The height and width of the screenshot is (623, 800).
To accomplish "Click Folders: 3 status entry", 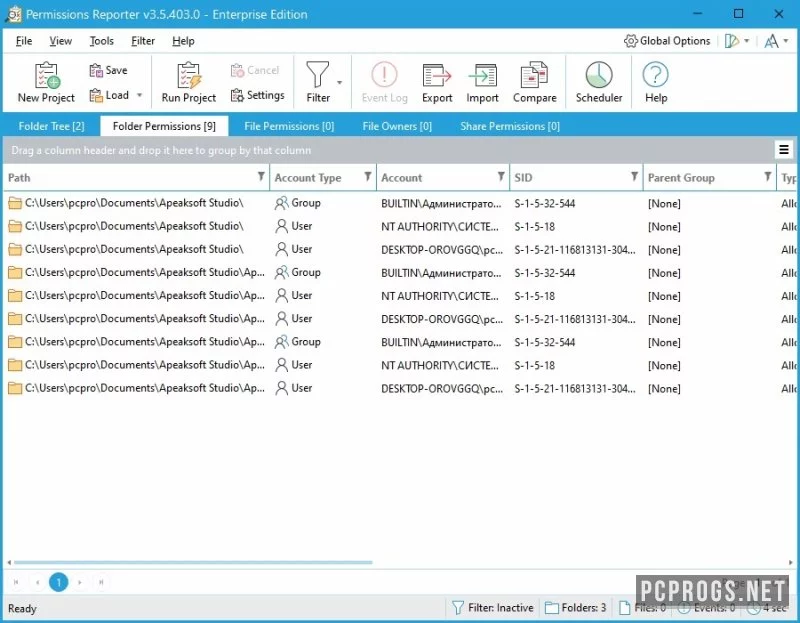I will coord(575,608).
